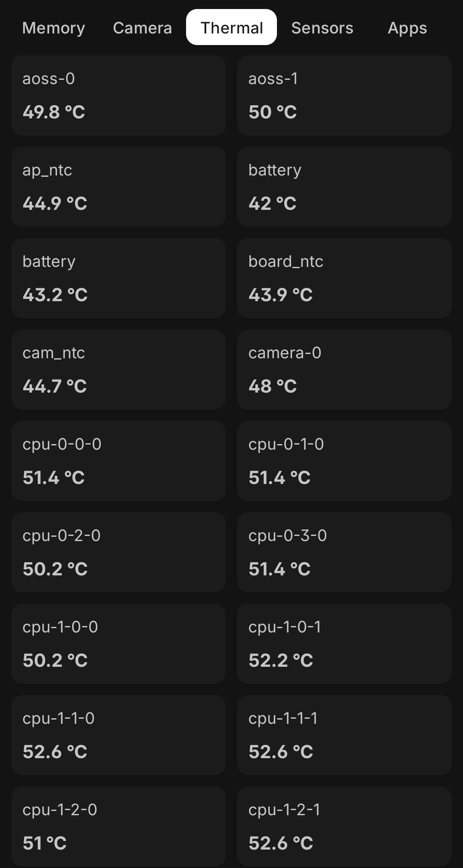The width and height of the screenshot is (463, 868).
Task: Open the board_ntc temperature card
Action: (344, 278)
